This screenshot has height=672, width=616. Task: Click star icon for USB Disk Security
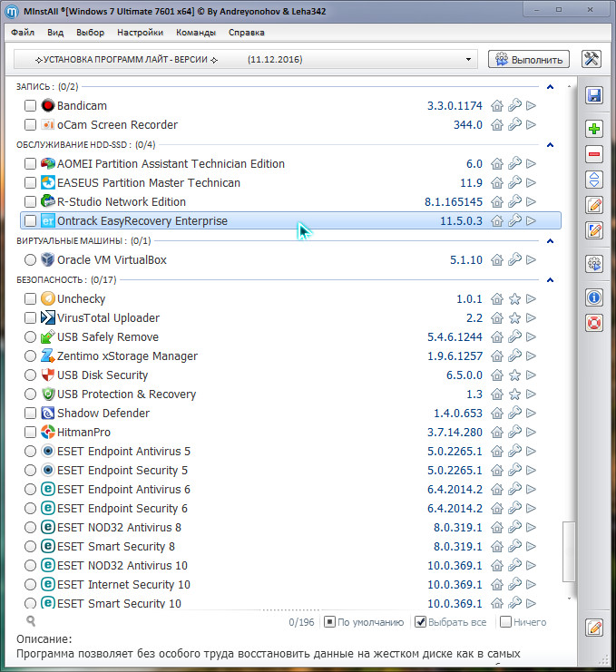pos(514,375)
